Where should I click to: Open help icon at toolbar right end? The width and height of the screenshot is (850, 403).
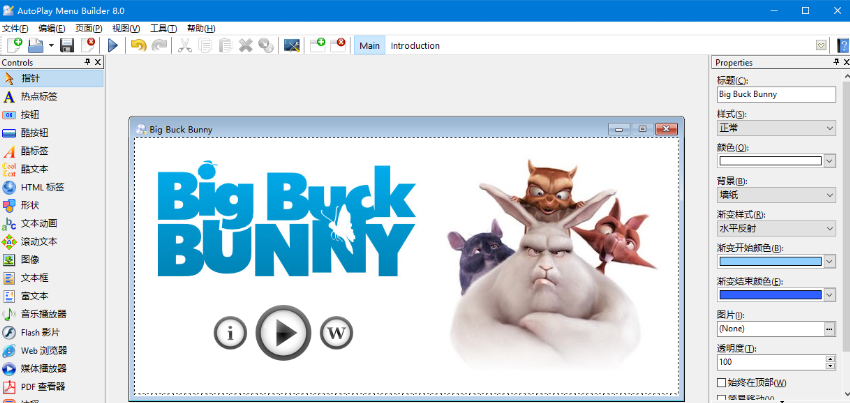click(843, 46)
